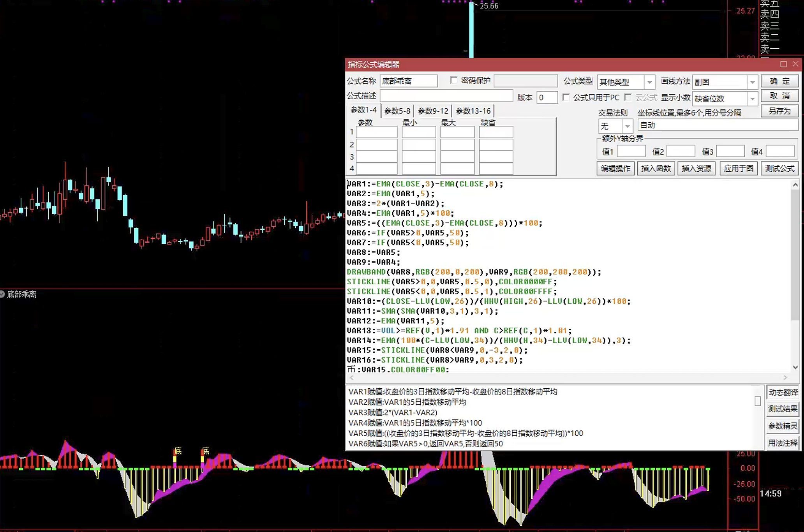Click the DRAWBAND code line
The width and height of the screenshot is (804, 532).
[x=474, y=272]
